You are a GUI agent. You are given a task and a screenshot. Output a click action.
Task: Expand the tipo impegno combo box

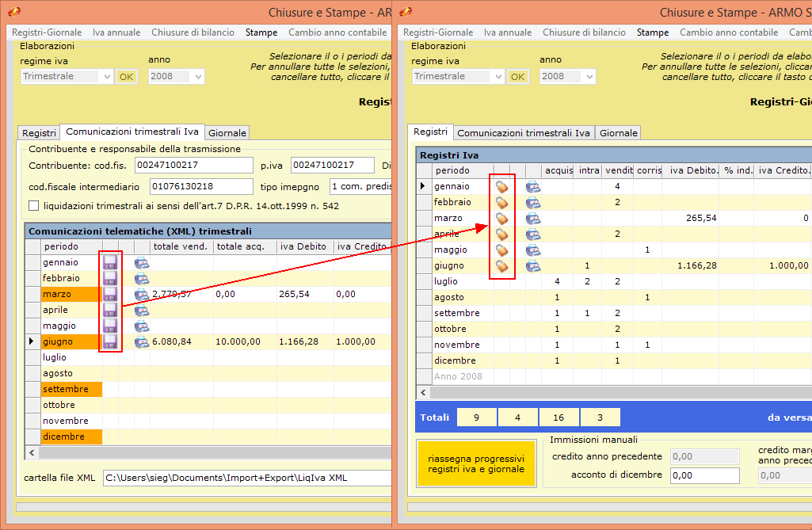pyautogui.click(x=360, y=187)
